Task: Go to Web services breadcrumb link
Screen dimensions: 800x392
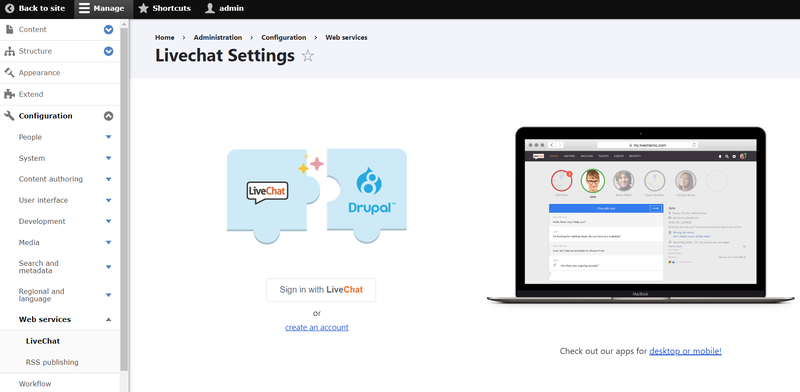Action: 346,37
